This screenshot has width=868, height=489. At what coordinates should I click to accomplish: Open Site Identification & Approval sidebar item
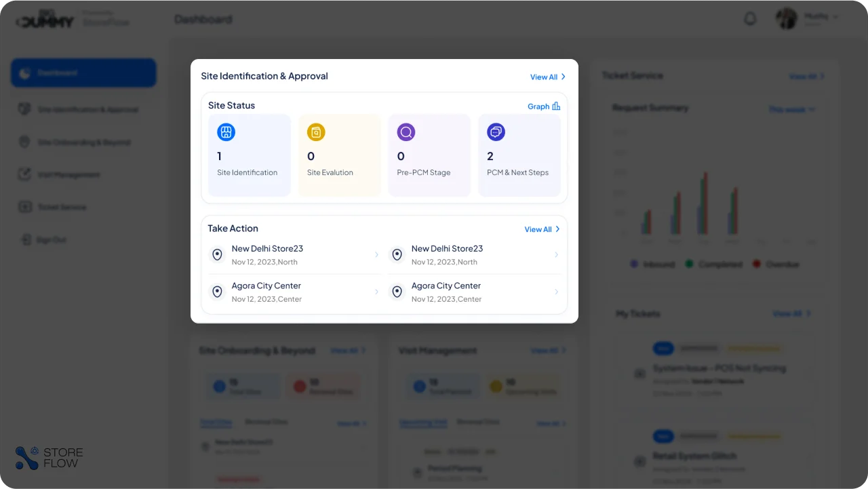(x=83, y=109)
